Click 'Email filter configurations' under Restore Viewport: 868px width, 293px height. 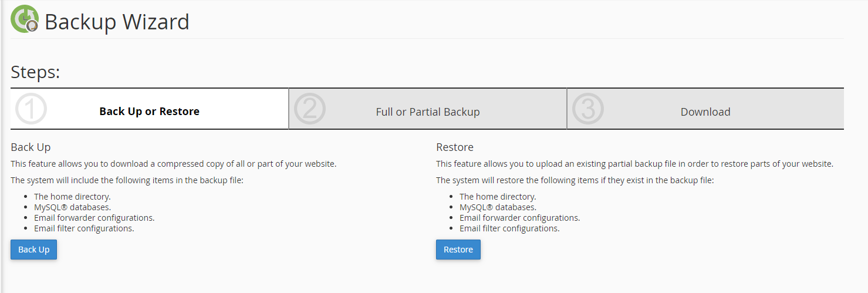point(509,228)
